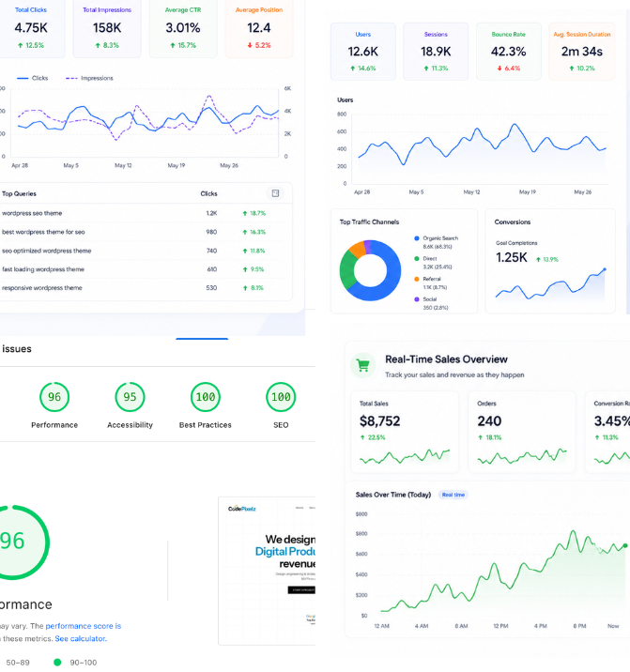Click the Clicks legend entry
The width and height of the screenshot is (630, 672).
coord(33,78)
